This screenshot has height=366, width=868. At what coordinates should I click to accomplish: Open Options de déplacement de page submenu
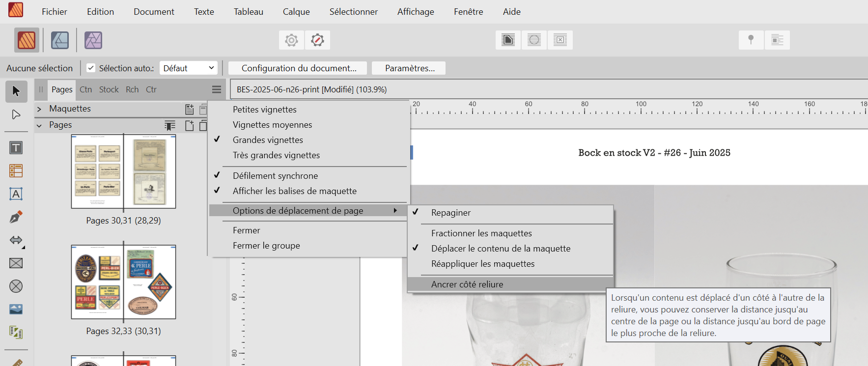tap(308, 211)
